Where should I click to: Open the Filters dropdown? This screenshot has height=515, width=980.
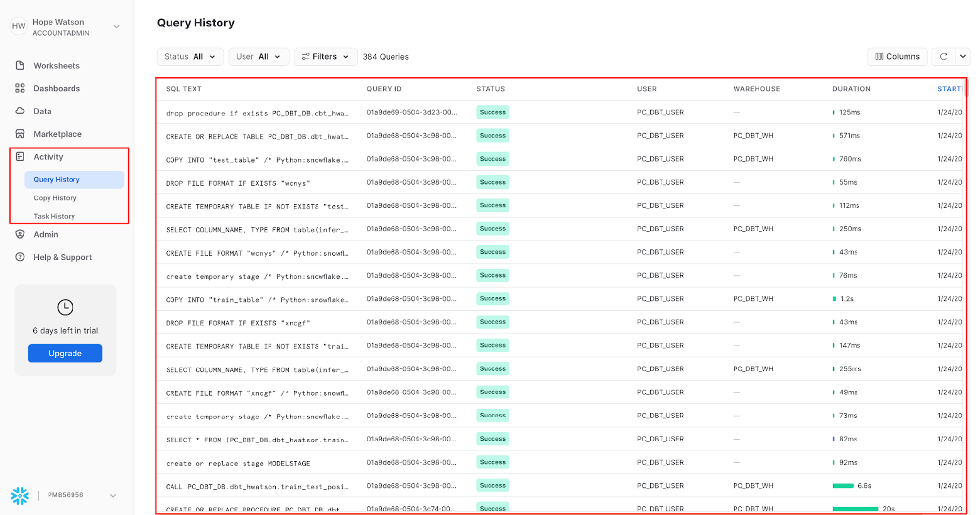click(325, 56)
